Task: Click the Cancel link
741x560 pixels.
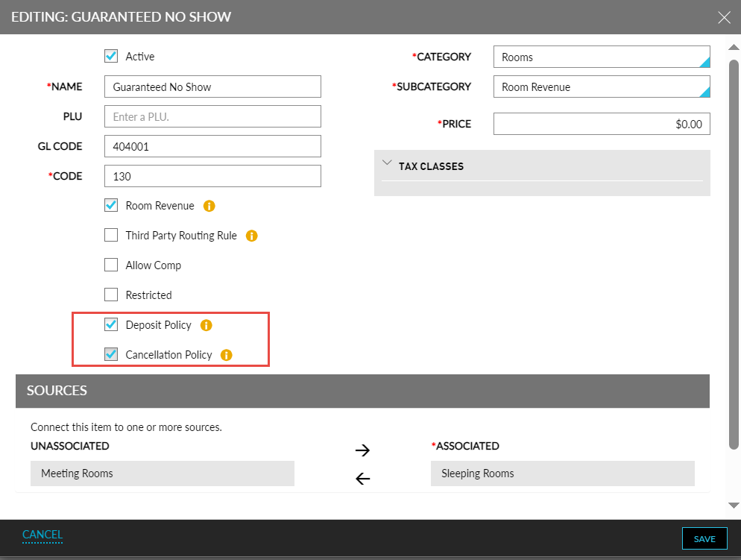Action: coord(42,535)
